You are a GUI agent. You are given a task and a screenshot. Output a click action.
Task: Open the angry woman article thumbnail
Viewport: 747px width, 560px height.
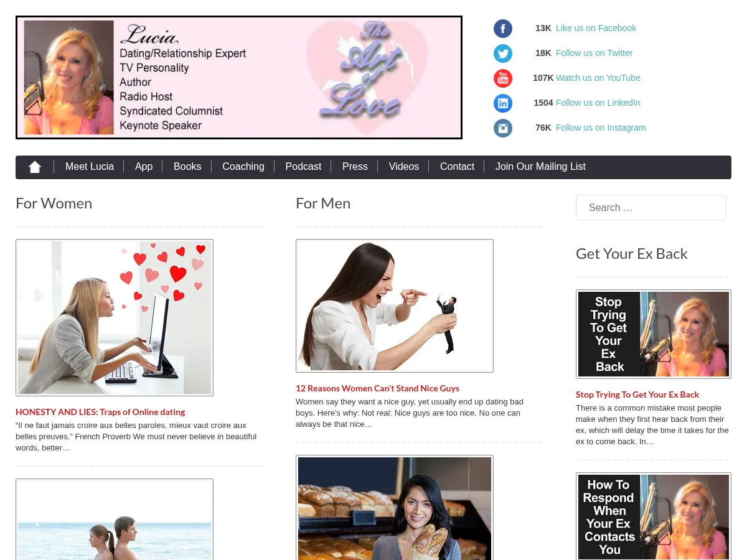click(395, 306)
